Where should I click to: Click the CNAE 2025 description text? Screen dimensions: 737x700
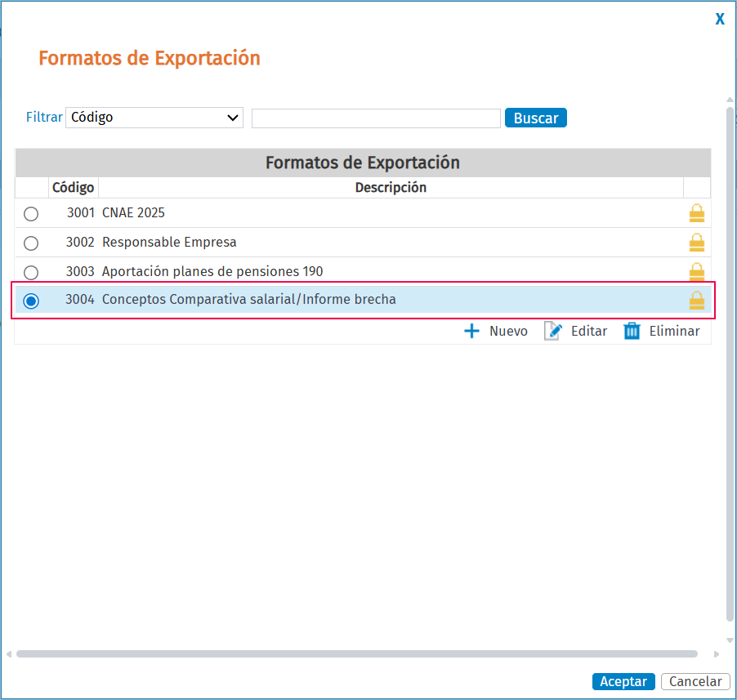point(133,213)
